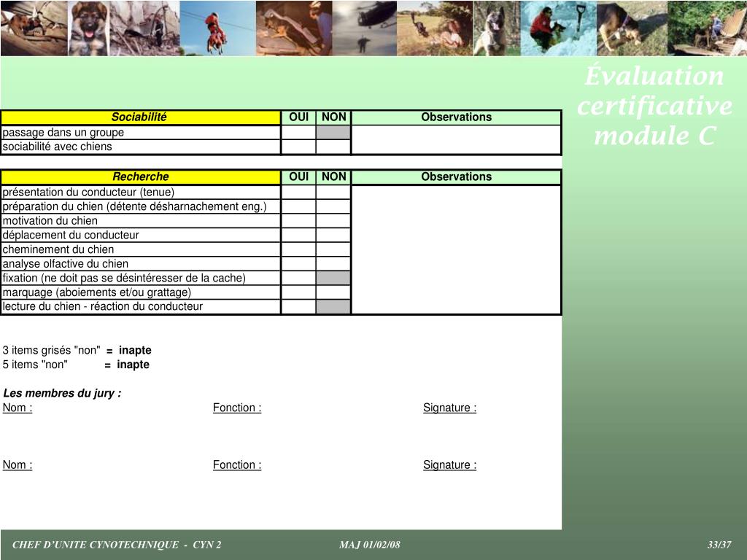Tick OUI box for présentation du conducteur
The height and width of the screenshot is (560, 747).
(298, 192)
